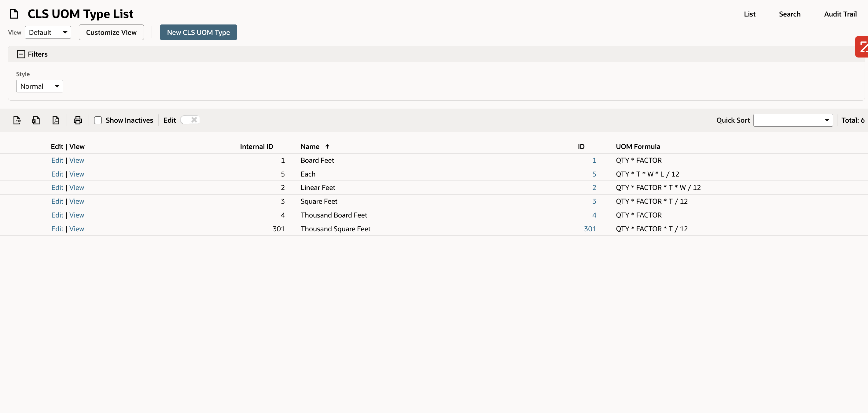Export list to Excel icon

click(x=36, y=120)
